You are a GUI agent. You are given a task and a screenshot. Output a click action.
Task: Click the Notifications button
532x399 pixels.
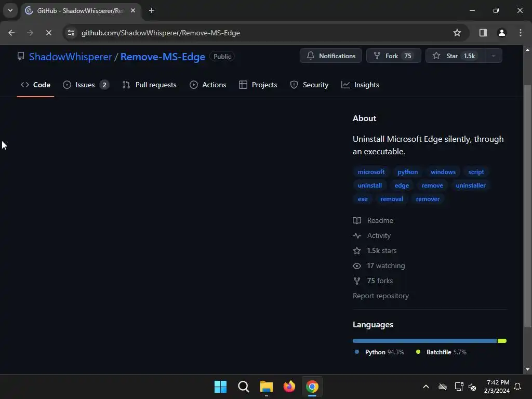331,56
